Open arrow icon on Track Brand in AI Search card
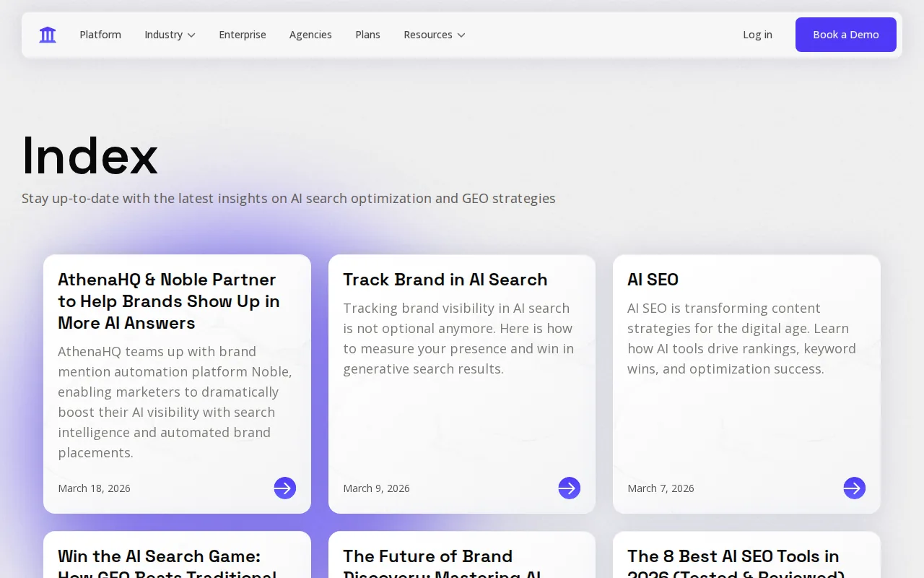This screenshot has height=578, width=924. 570,488
